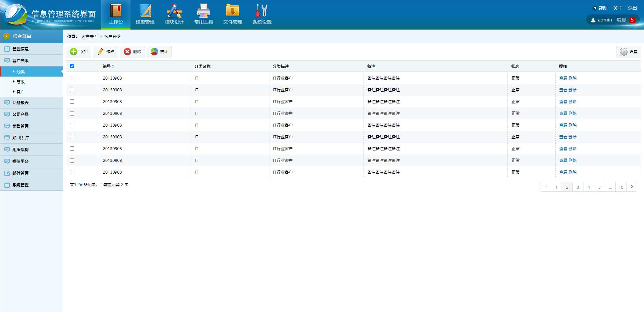Expand the 销售管理 sidebar menu
Viewport: 644px width, 312px height.
[x=21, y=126]
